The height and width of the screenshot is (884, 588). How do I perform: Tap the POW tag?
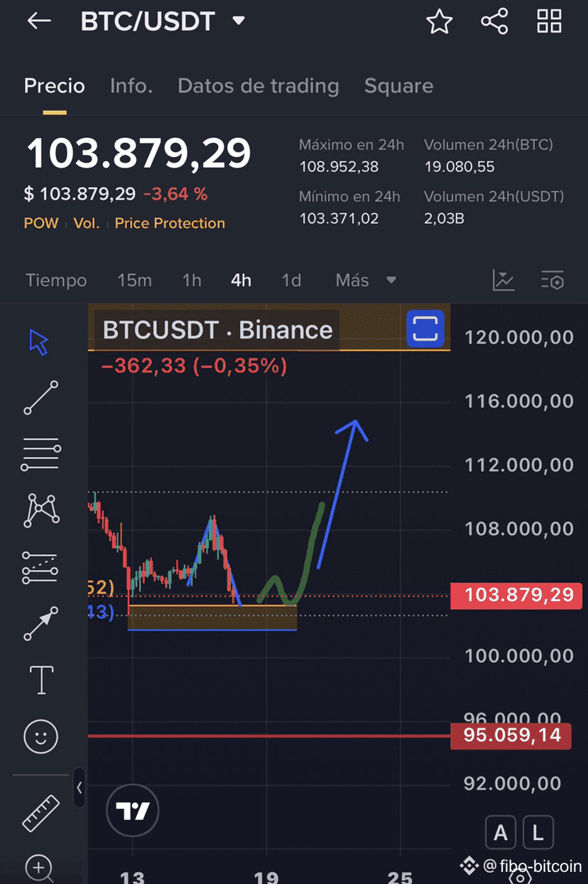pos(41,223)
